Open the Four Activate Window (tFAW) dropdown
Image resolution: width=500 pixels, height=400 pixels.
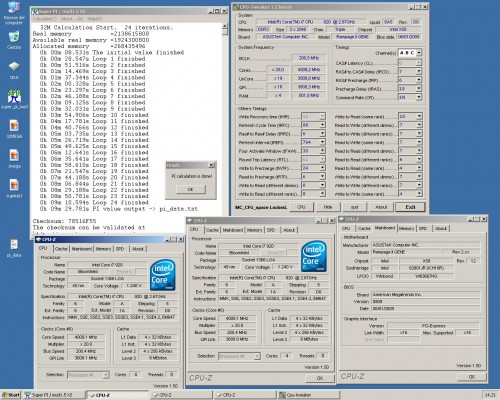click(322, 151)
